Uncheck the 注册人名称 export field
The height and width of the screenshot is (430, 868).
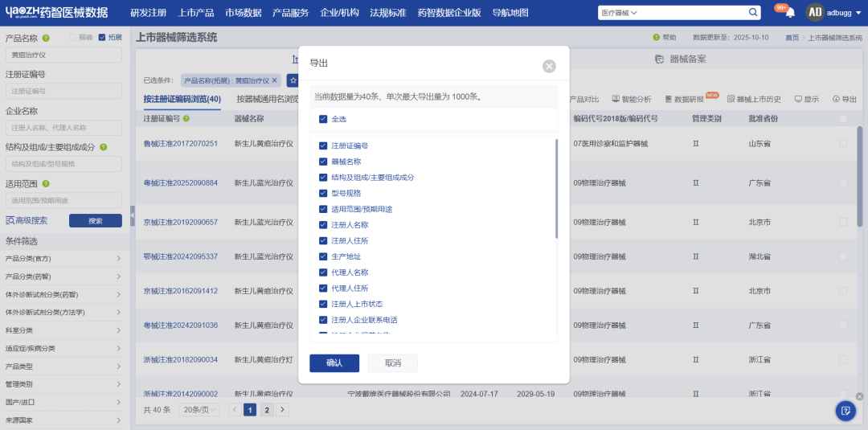(323, 225)
